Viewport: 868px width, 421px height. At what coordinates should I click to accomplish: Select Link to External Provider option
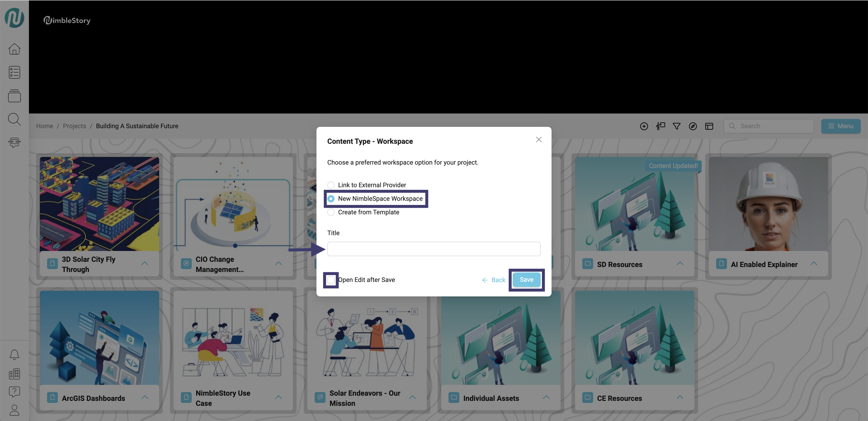click(331, 185)
